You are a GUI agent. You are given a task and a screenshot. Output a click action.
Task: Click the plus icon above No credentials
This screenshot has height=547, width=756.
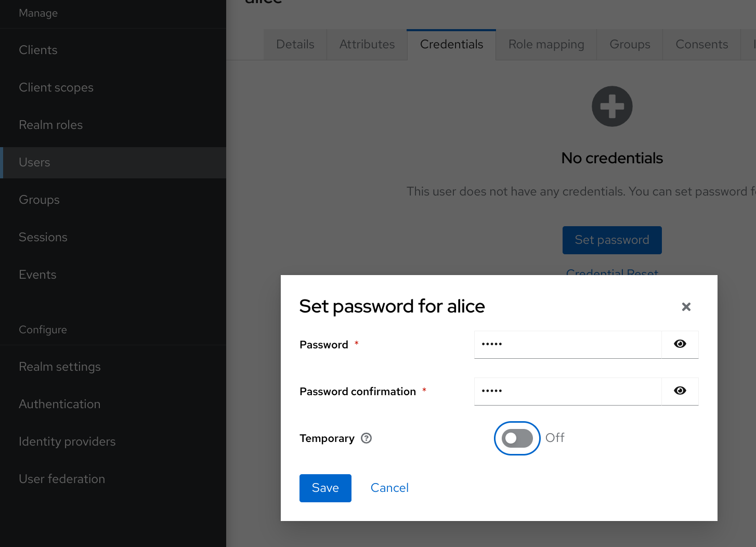[612, 106]
